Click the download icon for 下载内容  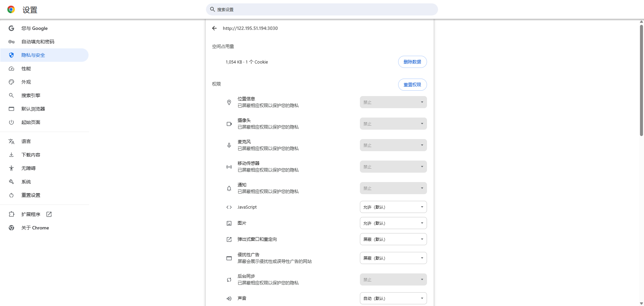click(11, 155)
